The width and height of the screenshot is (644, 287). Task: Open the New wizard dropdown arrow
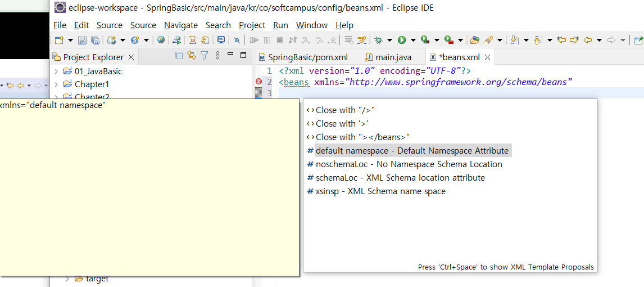point(70,41)
